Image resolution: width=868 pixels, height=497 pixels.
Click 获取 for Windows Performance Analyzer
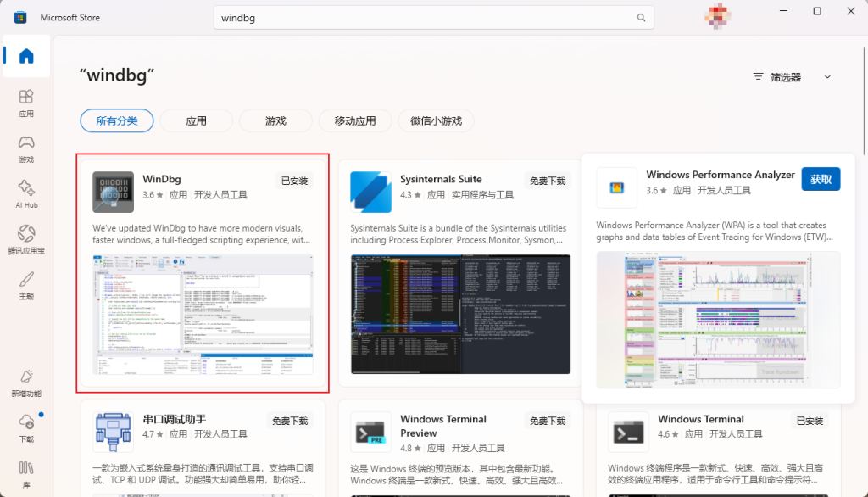coord(820,179)
